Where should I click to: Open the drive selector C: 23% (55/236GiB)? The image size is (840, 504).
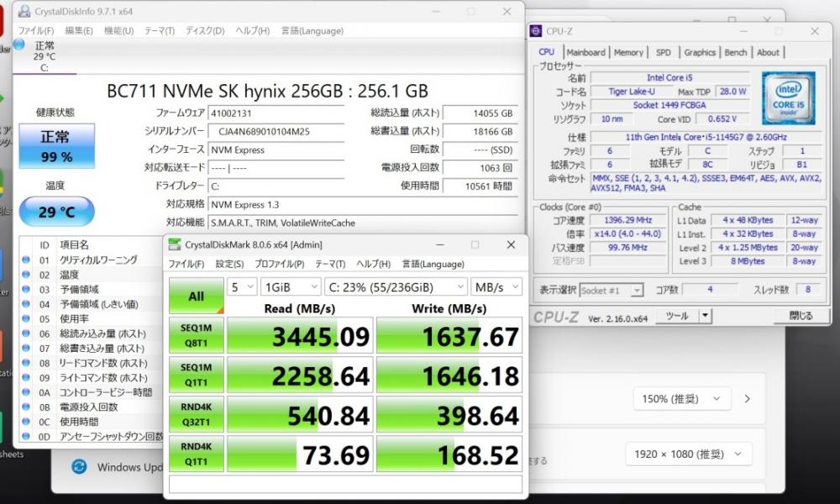(396, 287)
